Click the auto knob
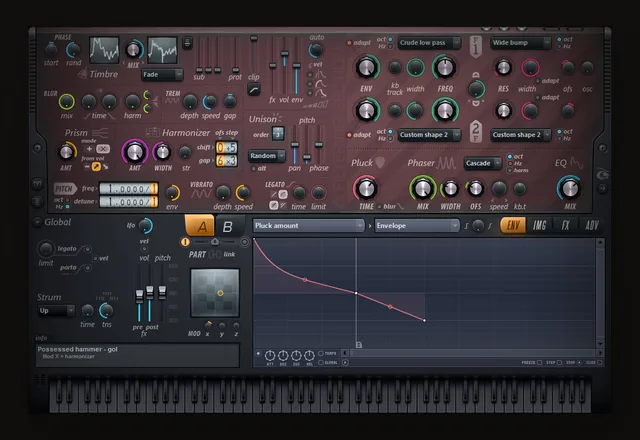Viewport: 640px width, 440px height. point(316,51)
